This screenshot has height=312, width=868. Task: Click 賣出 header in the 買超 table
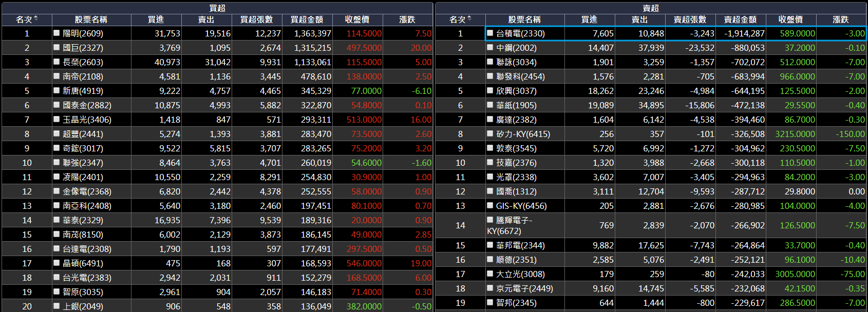(x=206, y=19)
